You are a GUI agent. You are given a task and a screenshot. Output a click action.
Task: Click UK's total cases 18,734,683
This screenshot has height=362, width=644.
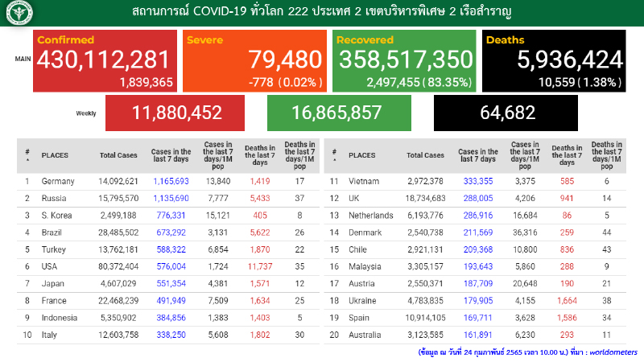[426, 198]
